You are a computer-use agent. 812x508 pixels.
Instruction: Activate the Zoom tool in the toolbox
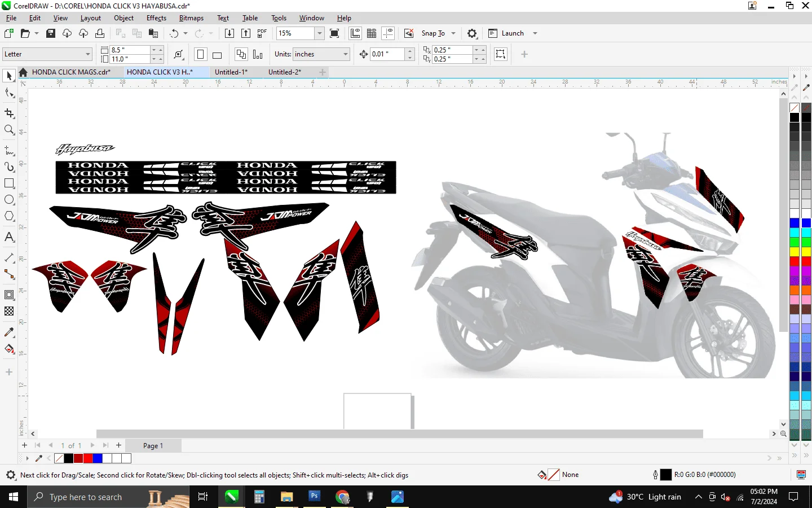[9, 130]
